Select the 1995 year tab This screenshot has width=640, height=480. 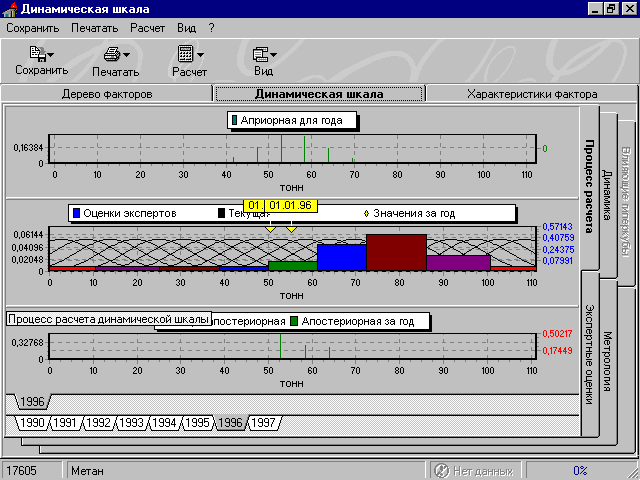[x=198, y=422]
